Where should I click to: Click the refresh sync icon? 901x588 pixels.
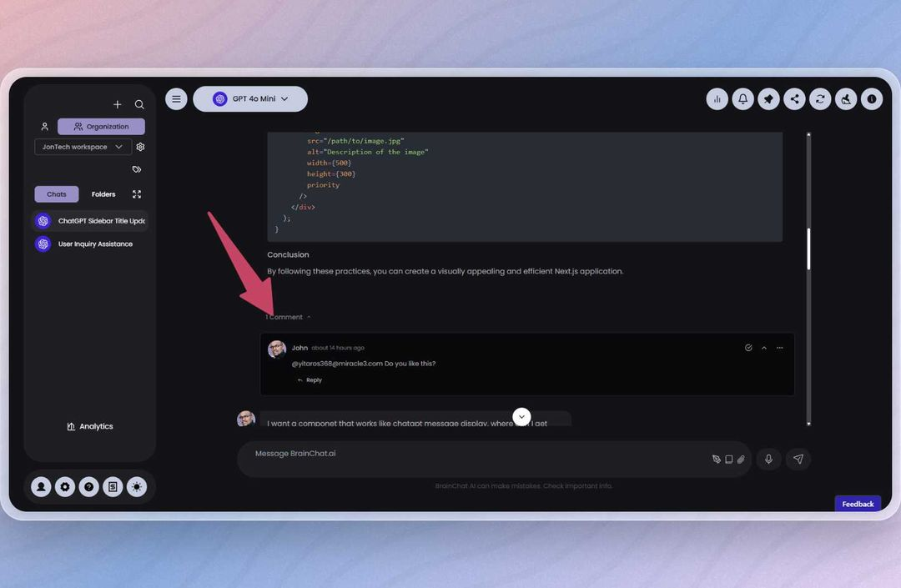[x=820, y=99]
